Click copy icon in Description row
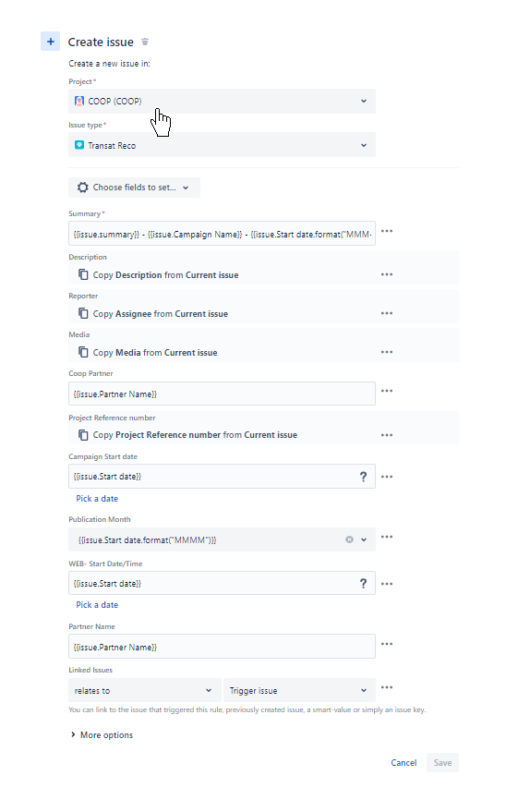The image size is (530, 812). 83,274
